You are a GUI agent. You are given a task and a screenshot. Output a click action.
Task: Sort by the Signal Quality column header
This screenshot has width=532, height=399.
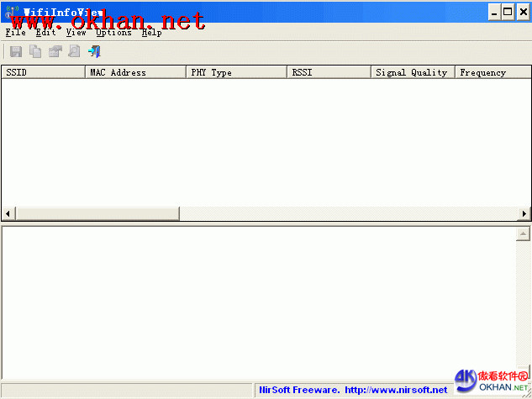point(413,72)
